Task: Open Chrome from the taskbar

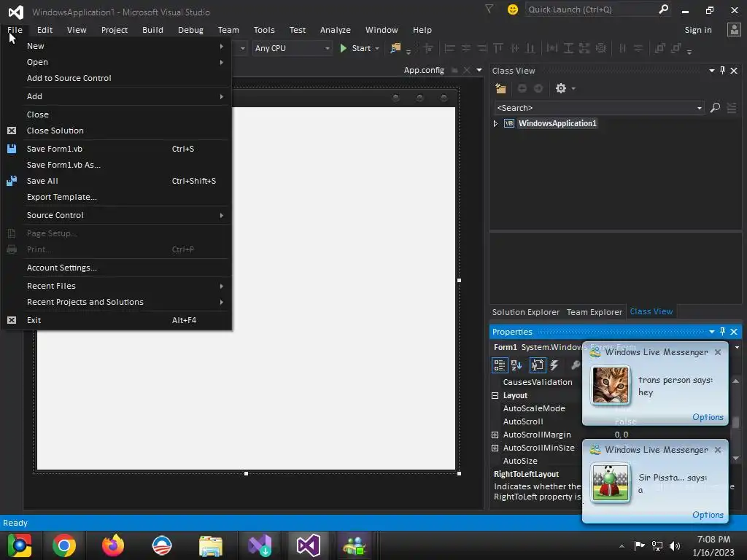Action: click(x=64, y=545)
